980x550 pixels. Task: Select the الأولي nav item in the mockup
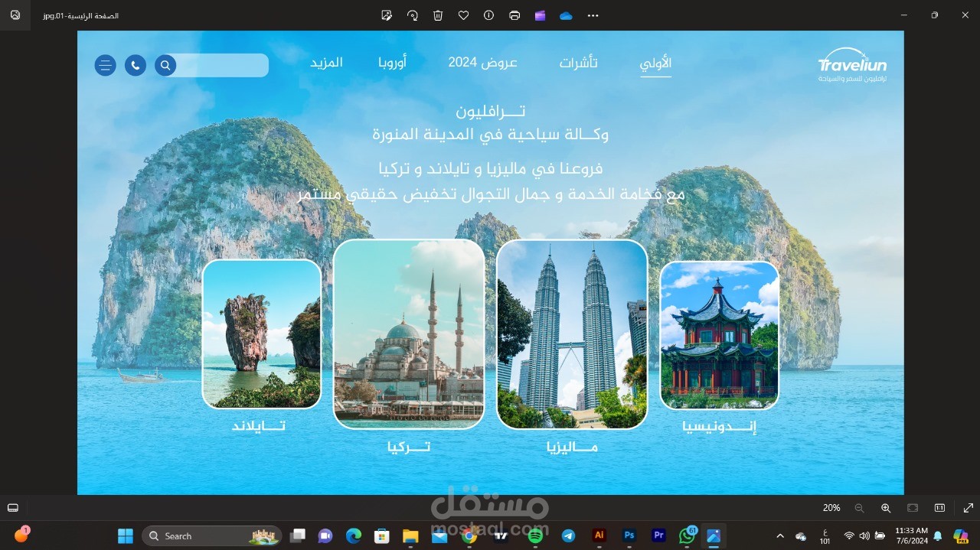[x=656, y=63]
